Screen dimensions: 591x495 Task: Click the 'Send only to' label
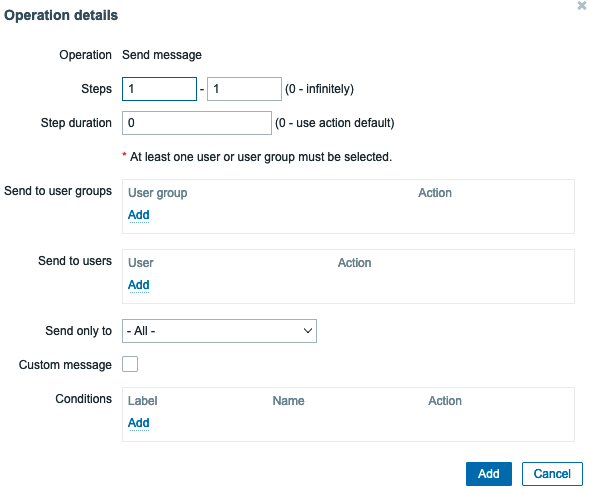78,331
